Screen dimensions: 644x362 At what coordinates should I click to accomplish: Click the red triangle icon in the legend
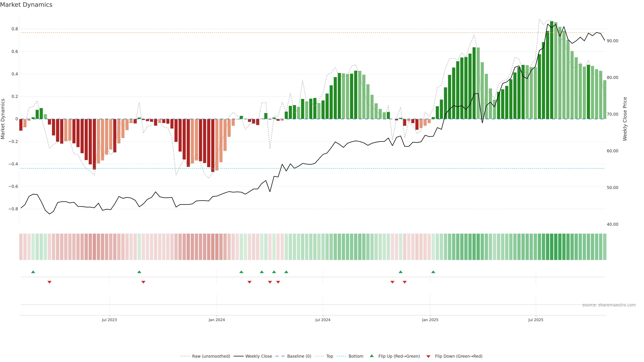(428, 356)
